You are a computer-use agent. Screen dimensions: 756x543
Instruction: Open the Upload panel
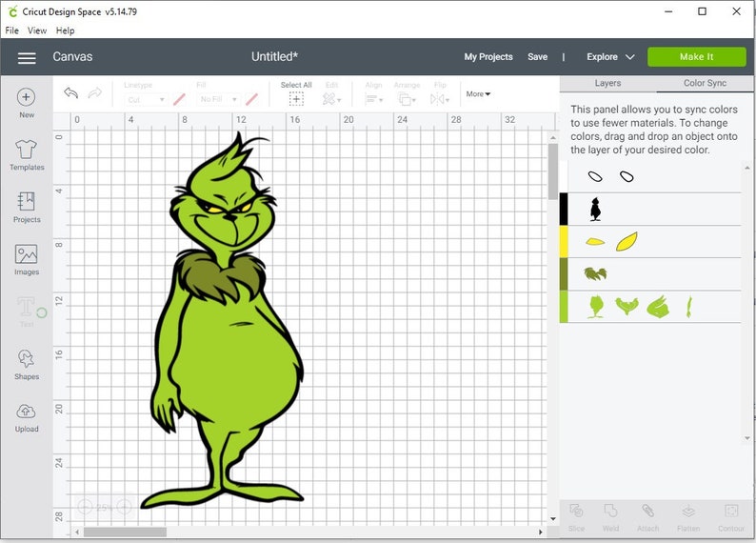click(x=27, y=417)
